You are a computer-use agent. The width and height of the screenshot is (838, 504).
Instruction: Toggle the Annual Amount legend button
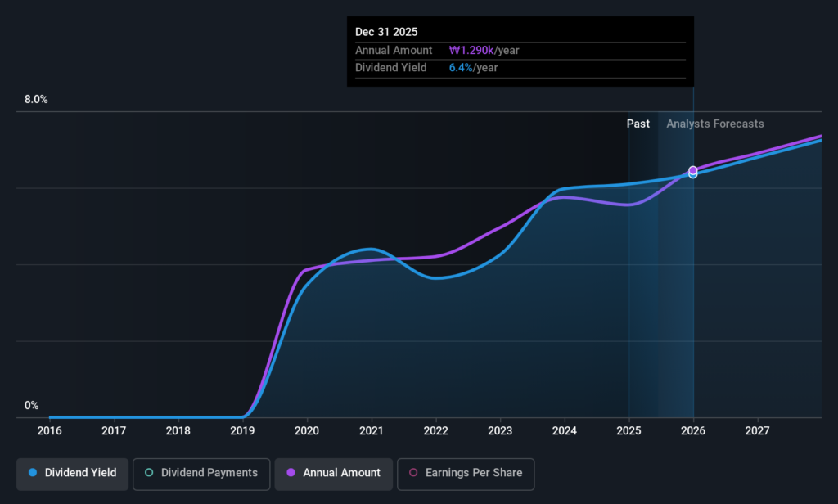[334, 474]
